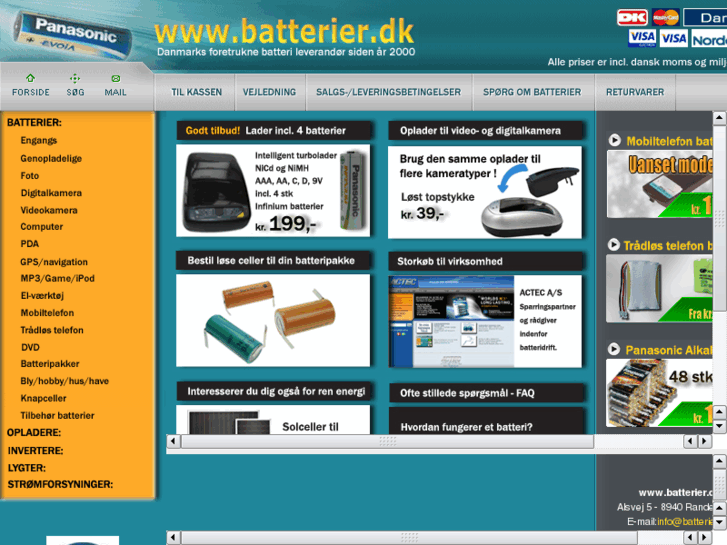Click the FORSIDE home icon
Image resolution: width=727 pixels, height=545 pixels.
tap(31, 78)
